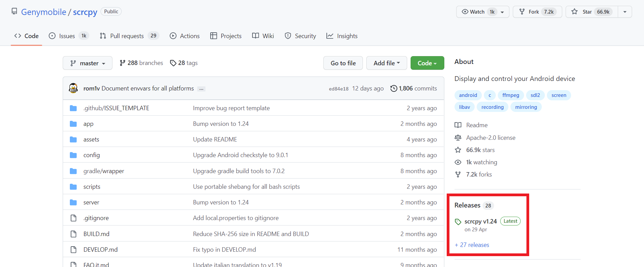644x267 pixels.
Task: Click the folder icon next to app
Action: click(x=73, y=124)
